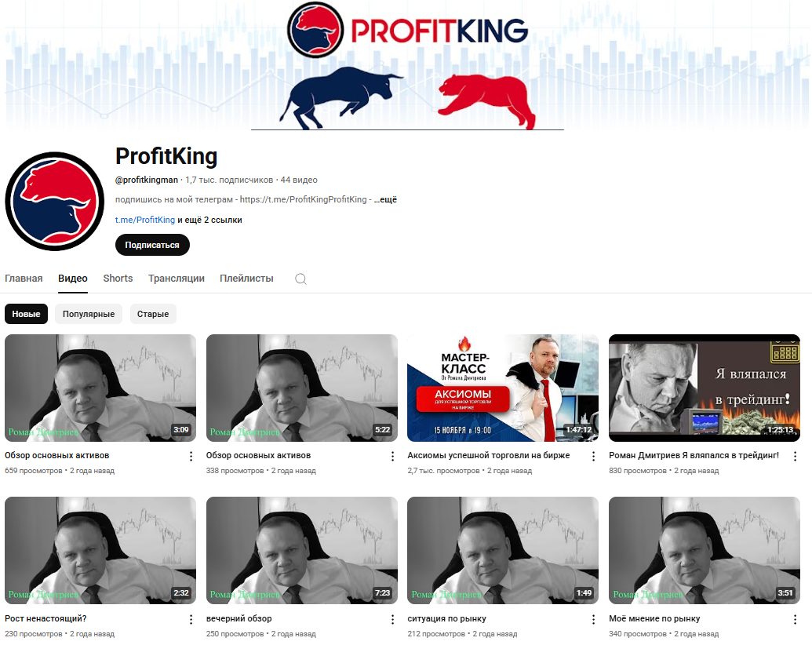
Task: Open three-dot menu for ситуация по рынку
Action: pyautogui.click(x=593, y=619)
